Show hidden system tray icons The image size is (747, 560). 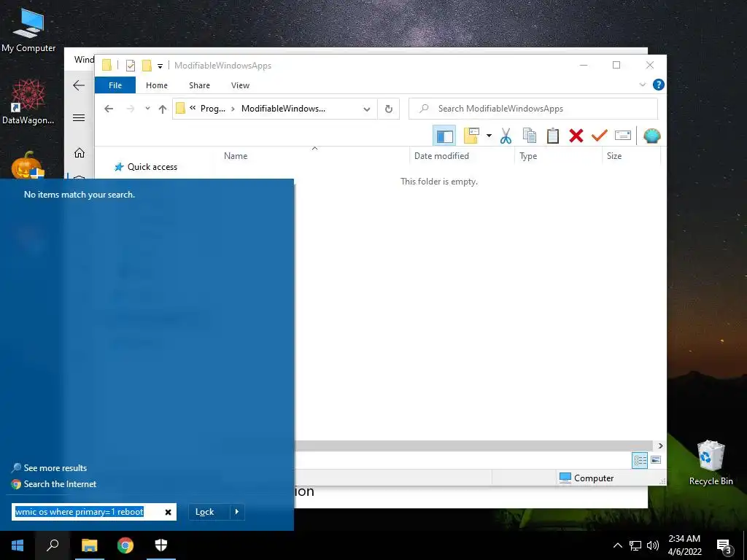tap(617, 545)
